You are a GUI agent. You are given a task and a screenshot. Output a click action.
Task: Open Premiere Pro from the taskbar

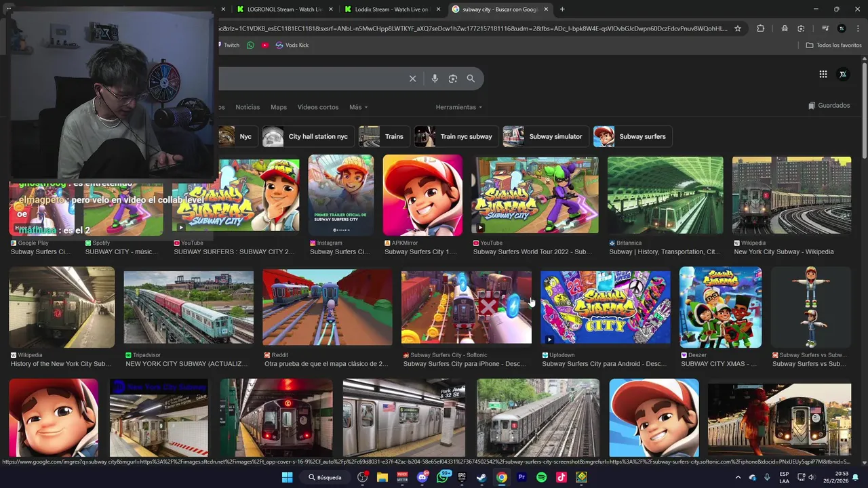click(521, 477)
